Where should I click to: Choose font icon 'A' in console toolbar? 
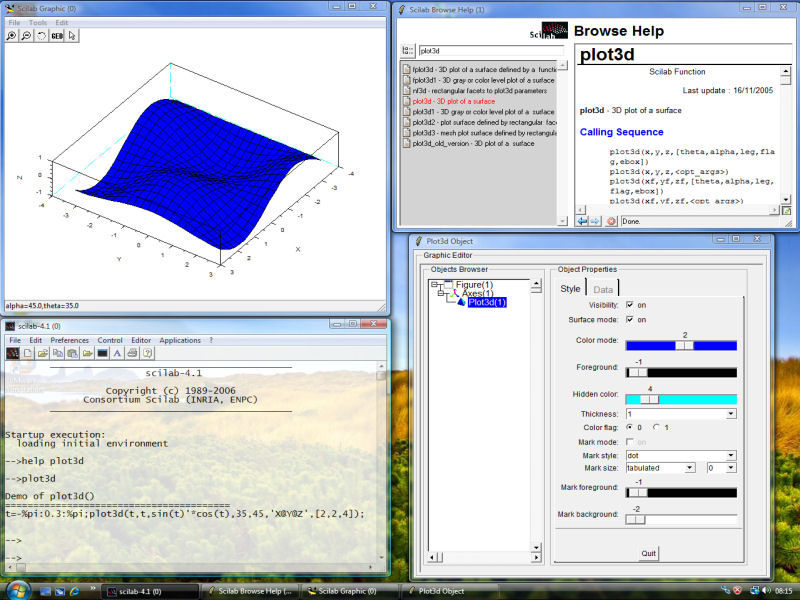pos(117,353)
